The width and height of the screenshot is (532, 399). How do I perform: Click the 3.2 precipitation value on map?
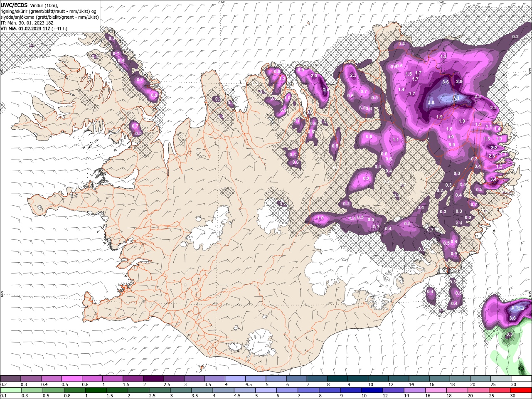click(494, 148)
